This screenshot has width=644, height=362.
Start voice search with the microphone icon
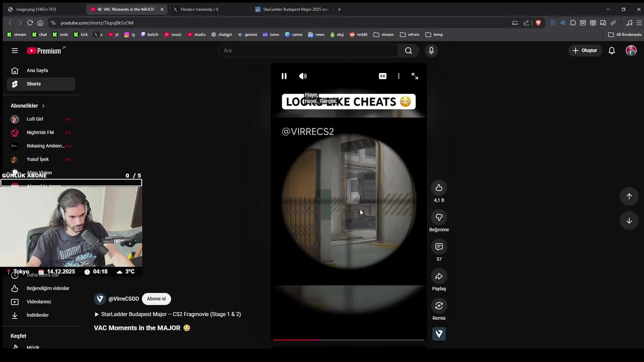point(431,50)
